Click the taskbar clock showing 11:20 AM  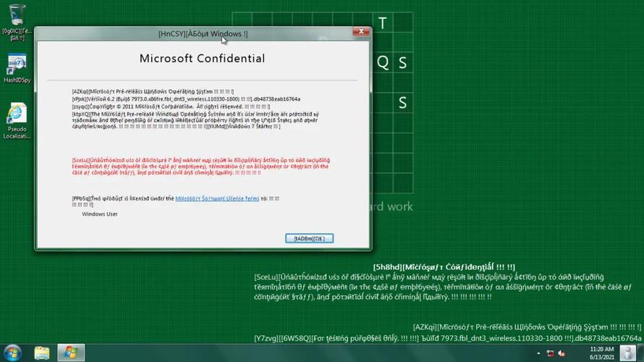tap(602, 353)
